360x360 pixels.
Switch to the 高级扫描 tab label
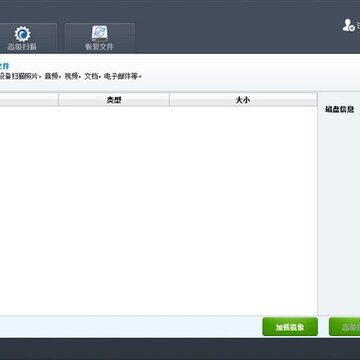[x=22, y=47]
